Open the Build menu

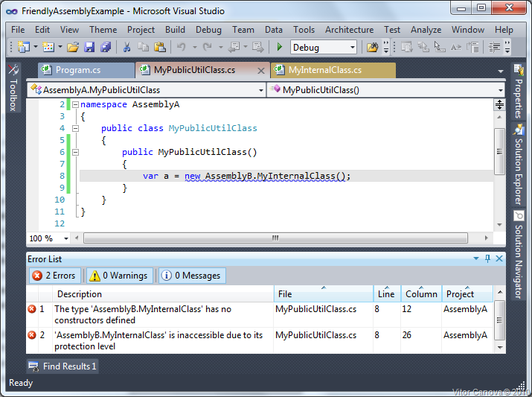point(175,30)
